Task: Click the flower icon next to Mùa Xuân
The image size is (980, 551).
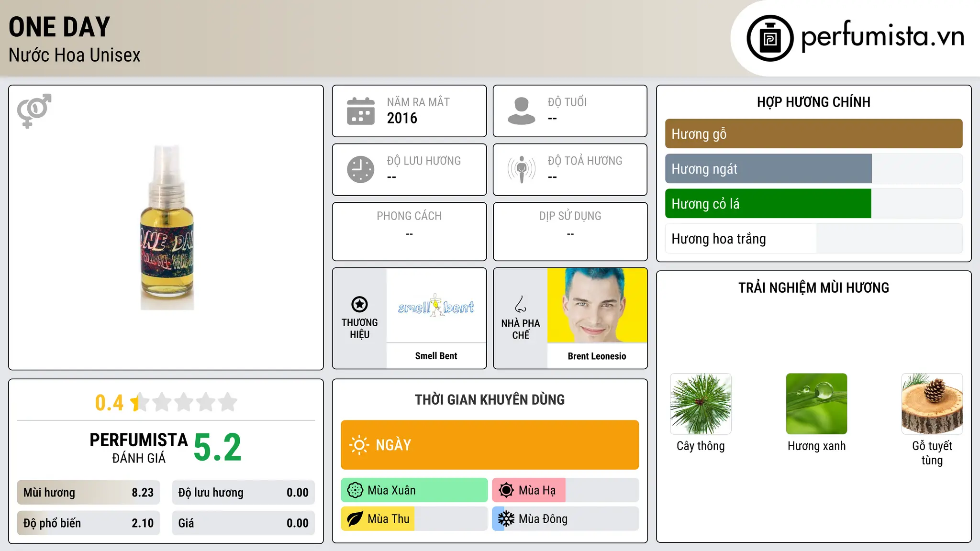Action: click(355, 490)
